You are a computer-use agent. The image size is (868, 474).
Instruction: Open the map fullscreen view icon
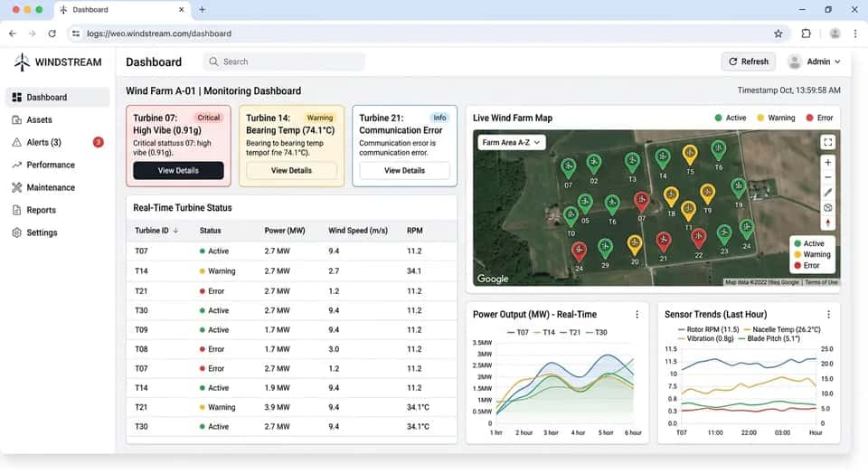(827, 142)
